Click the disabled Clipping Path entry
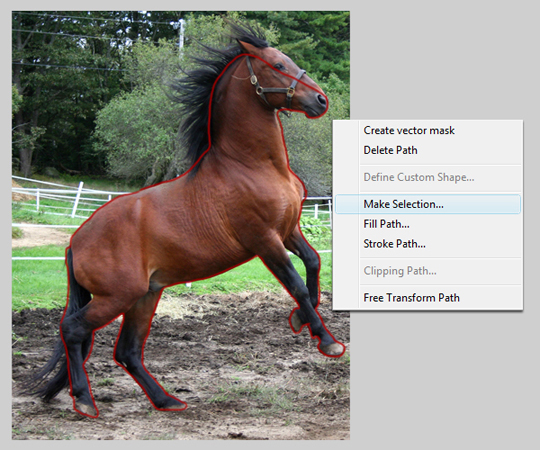The width and height of the screenshot is (540, 450). [x=400, y=271]
